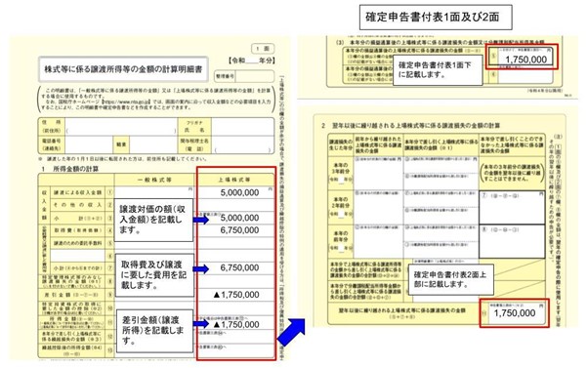This screenshot has height=368, width=588.
Task: Click 6,750,000 in the 取得費 row
Action: (239, 230)
